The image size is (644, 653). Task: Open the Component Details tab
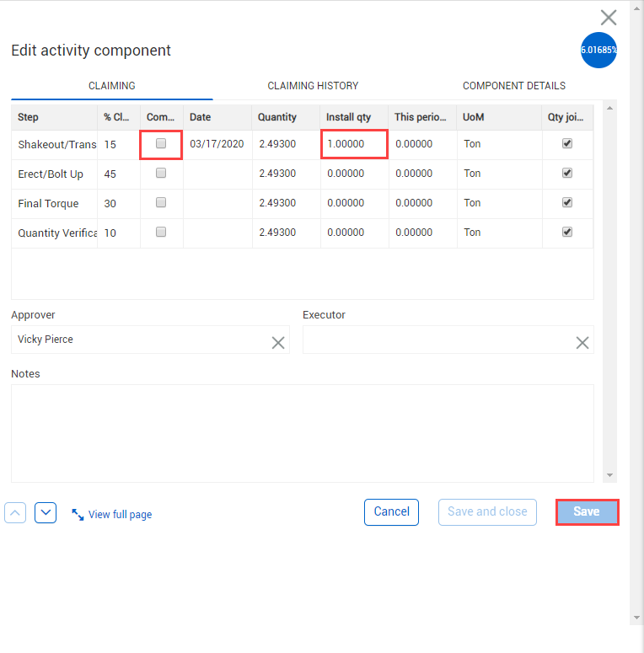513,86
